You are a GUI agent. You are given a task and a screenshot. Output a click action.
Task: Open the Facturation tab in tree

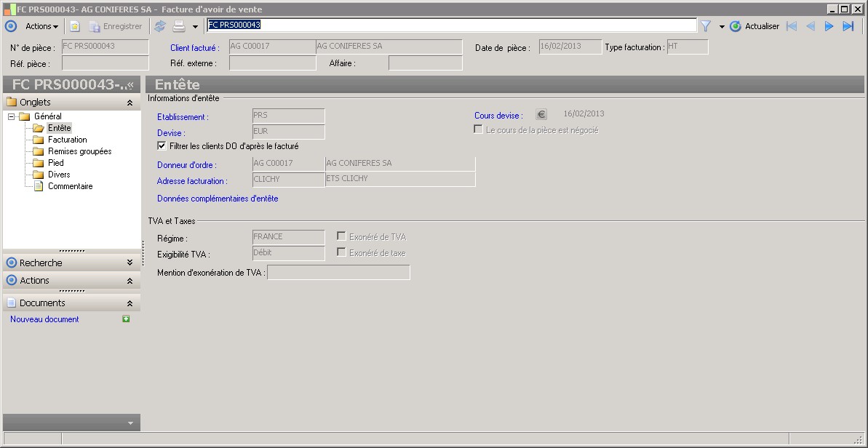tap(67, 140)
